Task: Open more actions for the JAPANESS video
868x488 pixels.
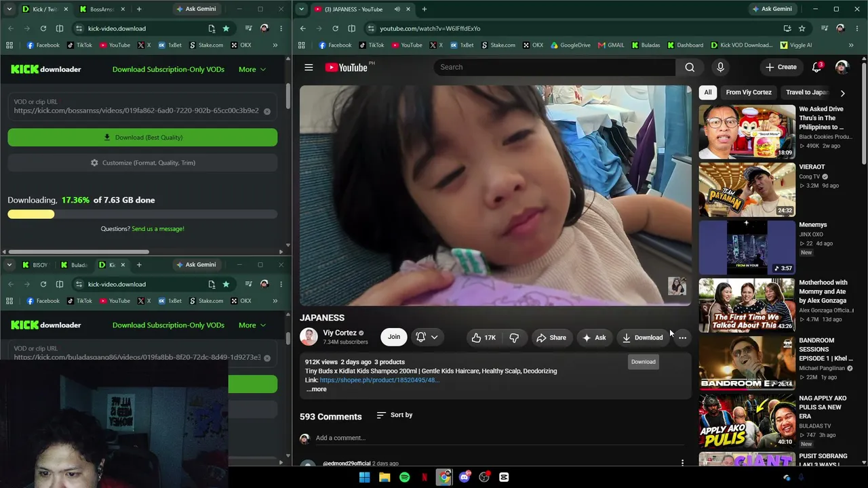Action: pyautogui.click(x=682, y=338)
